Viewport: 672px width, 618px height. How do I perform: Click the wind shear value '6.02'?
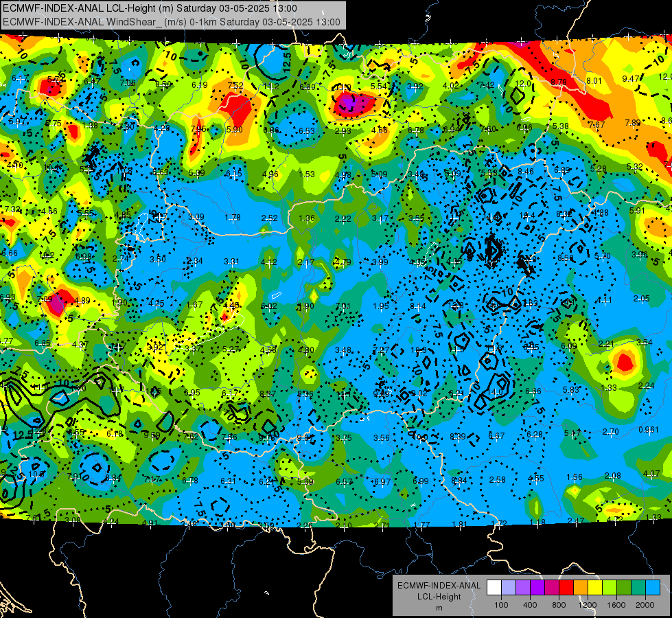point(268,306)
